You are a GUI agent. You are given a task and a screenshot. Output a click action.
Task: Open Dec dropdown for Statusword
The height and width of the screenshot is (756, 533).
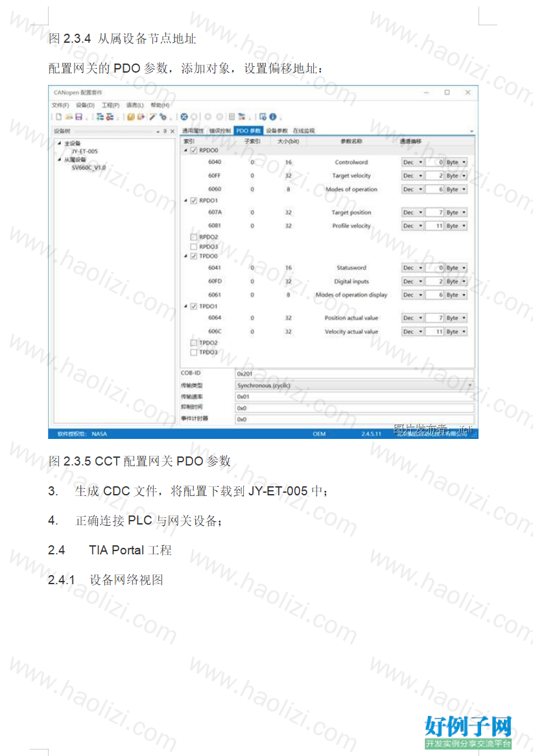(x=412, y=268)
